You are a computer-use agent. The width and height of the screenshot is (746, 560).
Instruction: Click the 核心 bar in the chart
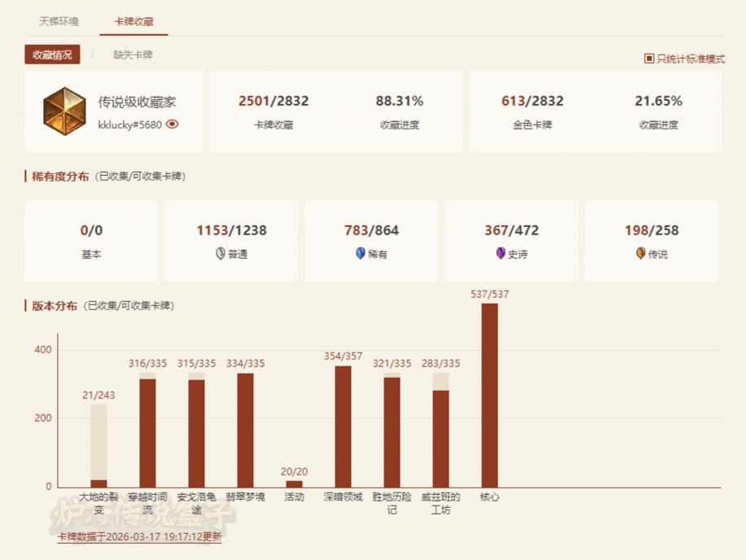pos(489,395)
